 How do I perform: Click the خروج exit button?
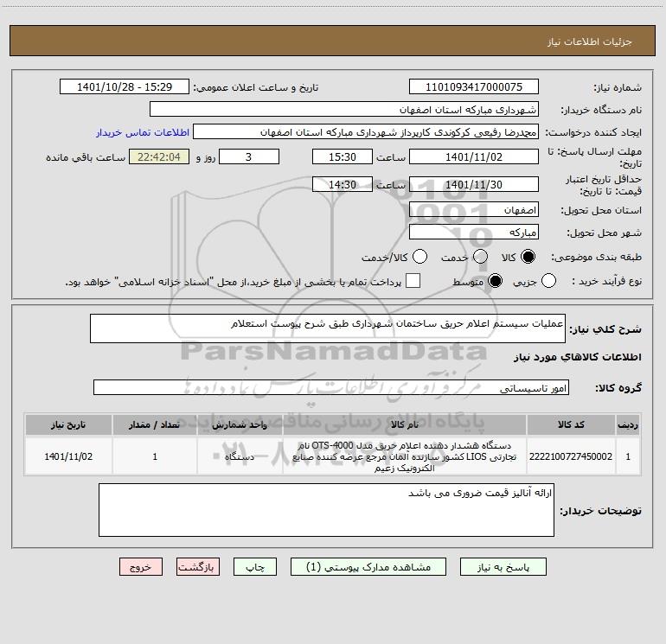141,567
